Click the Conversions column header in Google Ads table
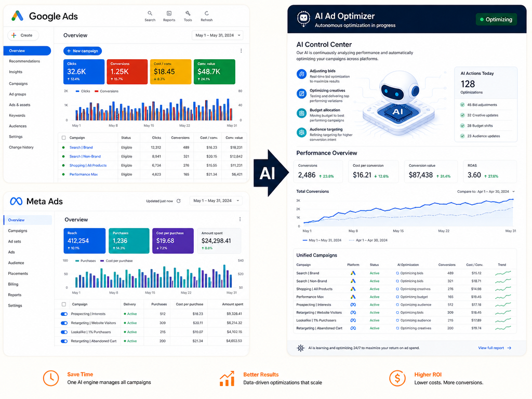532x399 pixels. (x=180, y=138)
